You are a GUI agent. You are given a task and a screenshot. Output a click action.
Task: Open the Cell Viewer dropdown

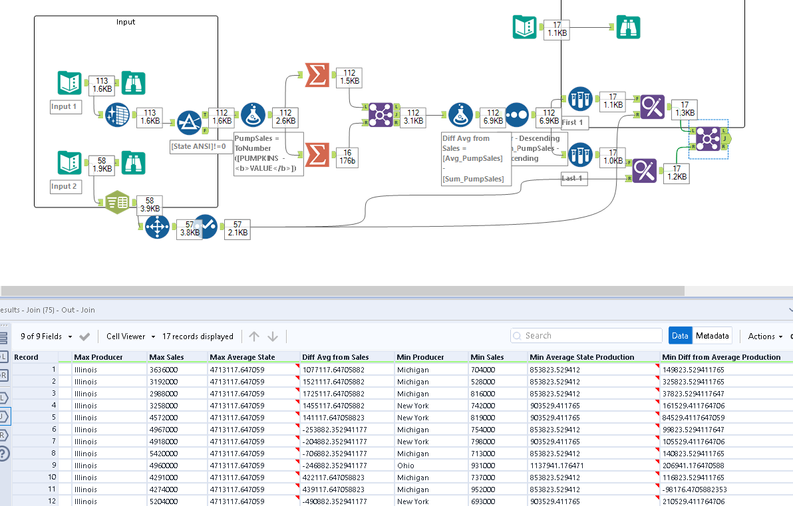pos(130,336)
